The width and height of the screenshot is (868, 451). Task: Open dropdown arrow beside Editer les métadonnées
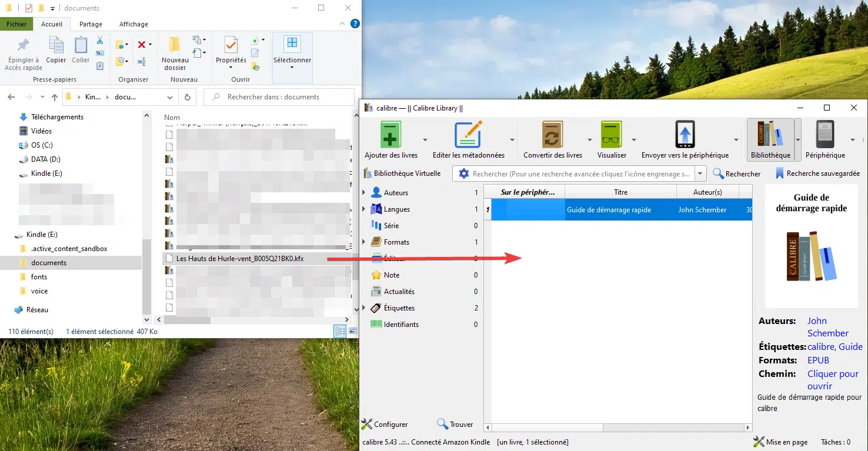point(512,140)
